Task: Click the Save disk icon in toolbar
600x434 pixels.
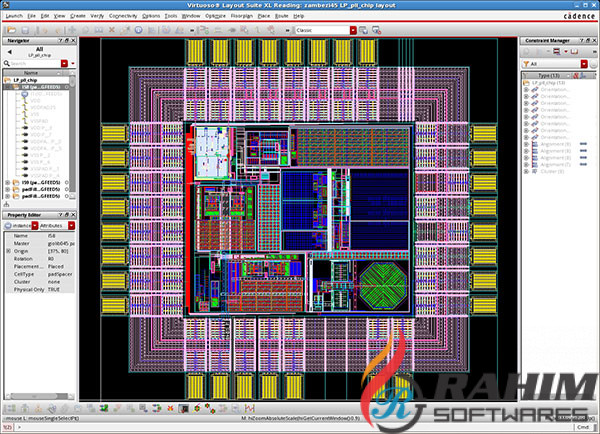Action: 25,30
